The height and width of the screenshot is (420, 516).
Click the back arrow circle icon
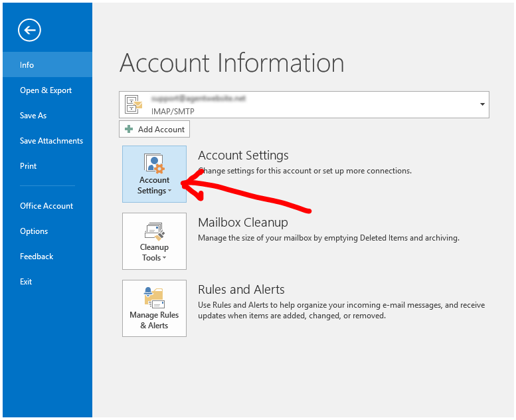click(x=29, y=31)
